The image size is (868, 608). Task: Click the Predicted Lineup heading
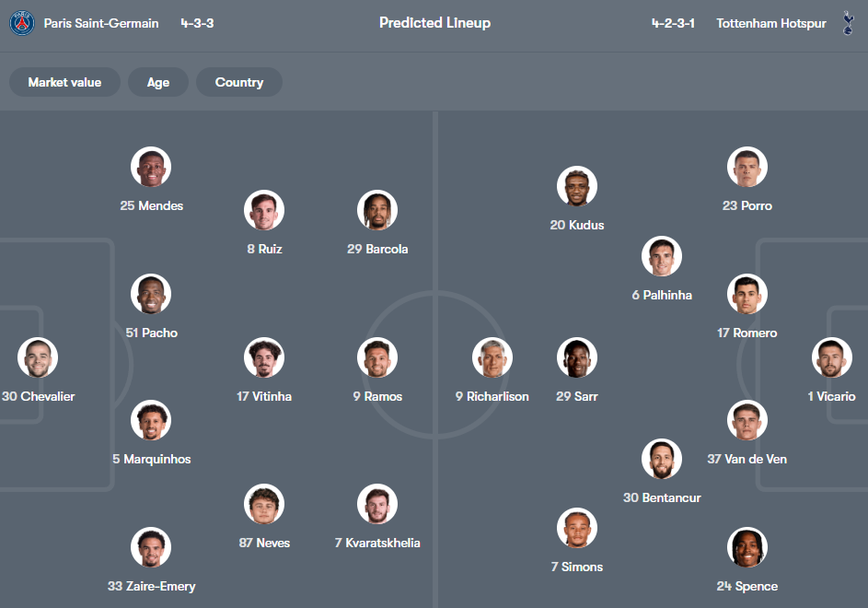click(x=434, y=23)
